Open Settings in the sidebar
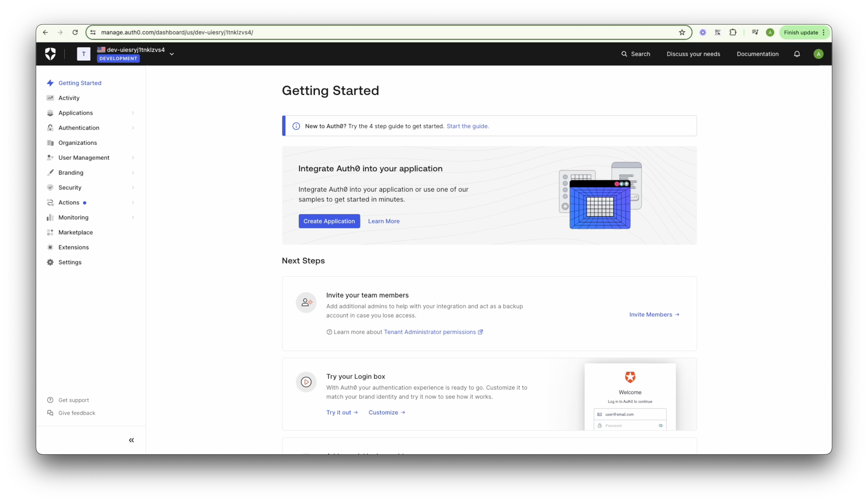 [x=70, y=262]
